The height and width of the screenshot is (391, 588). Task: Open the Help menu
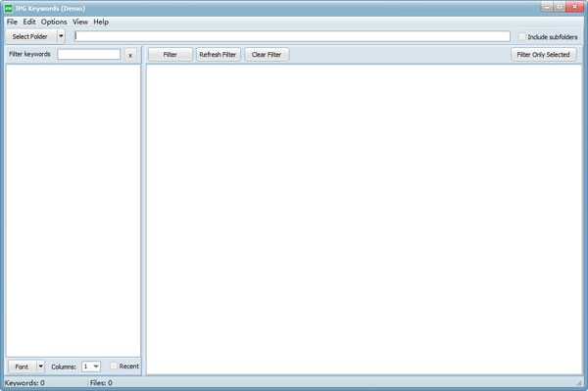pos(101,22)
